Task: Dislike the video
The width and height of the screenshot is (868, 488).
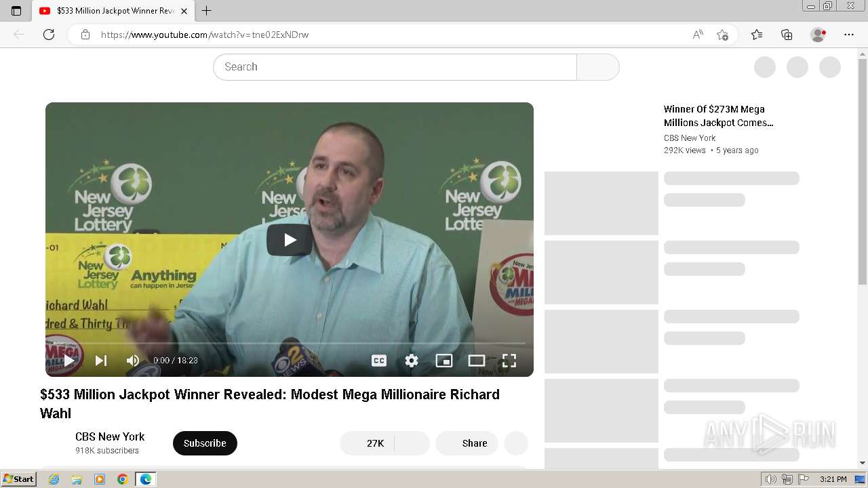Action: tap(412, 443)
